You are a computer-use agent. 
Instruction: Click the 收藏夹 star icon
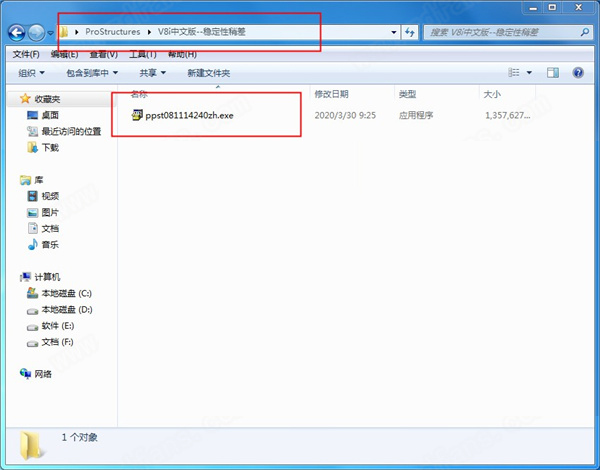25,99
